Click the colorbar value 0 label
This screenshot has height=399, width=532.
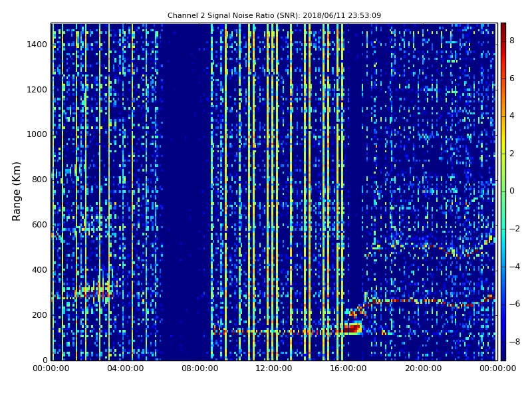(512, 191)
